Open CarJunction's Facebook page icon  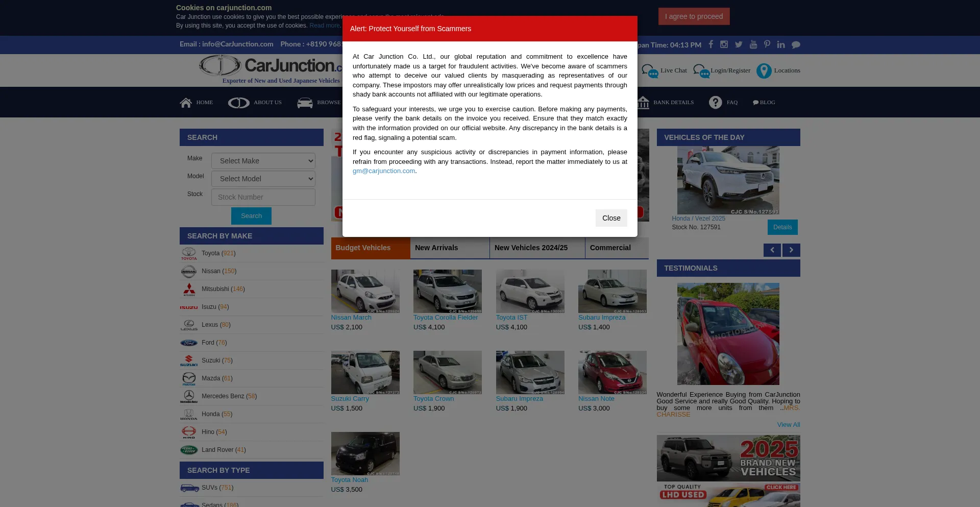[x=710, y=44]
